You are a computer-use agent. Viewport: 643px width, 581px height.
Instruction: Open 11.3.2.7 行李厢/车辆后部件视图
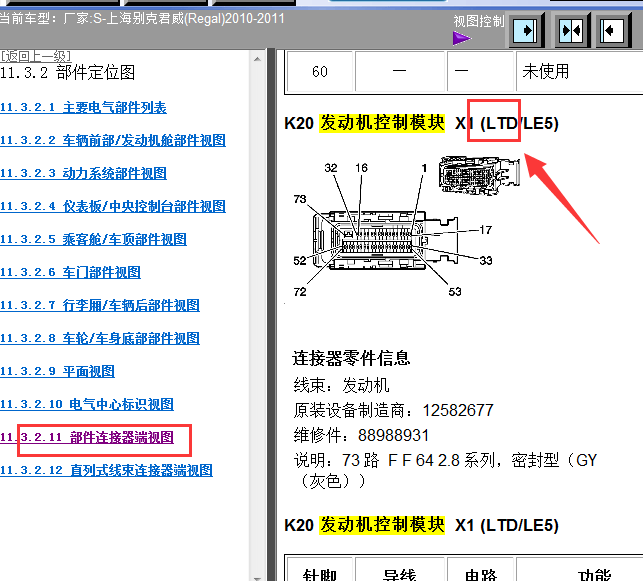tap(100, 305)
